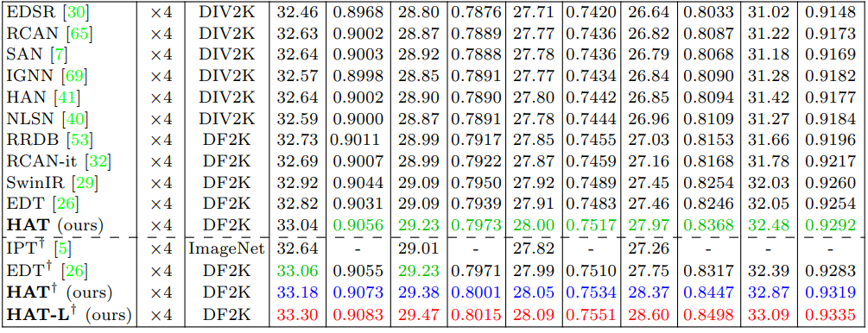
Task: Click the value 32.63 in RCAN row
Action: pyautogui.click(x=297, y=35)
